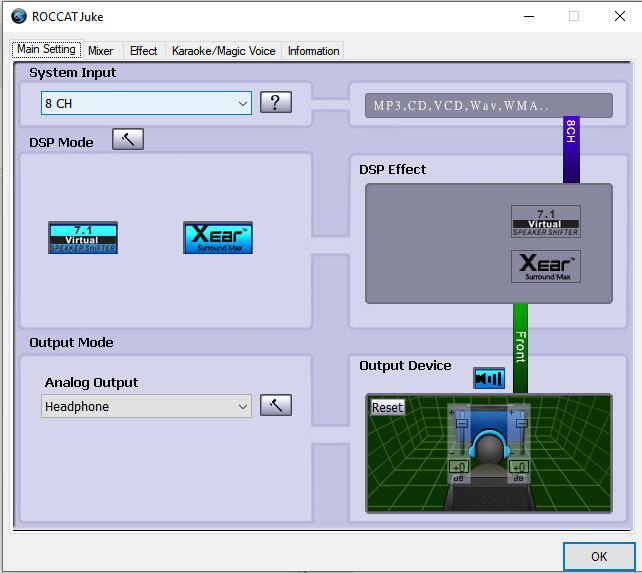Toggle the Xear Surround Max mode

[218, 238]
